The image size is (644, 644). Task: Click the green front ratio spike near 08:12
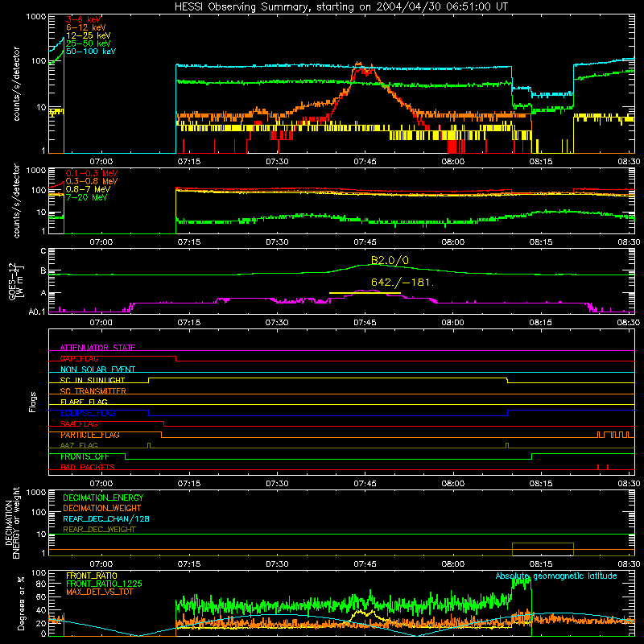coord(521,582)
